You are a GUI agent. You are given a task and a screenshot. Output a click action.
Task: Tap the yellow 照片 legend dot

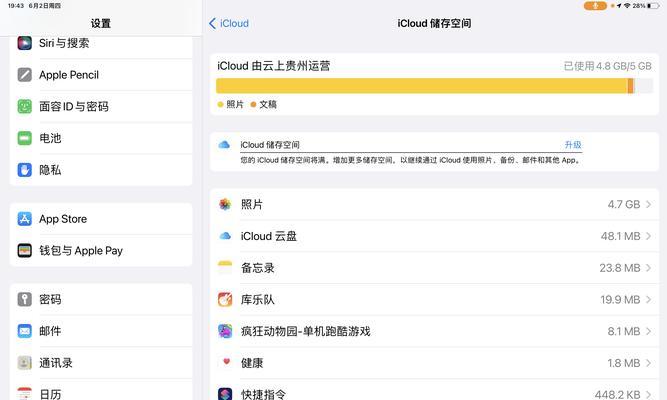click(220, 104)
